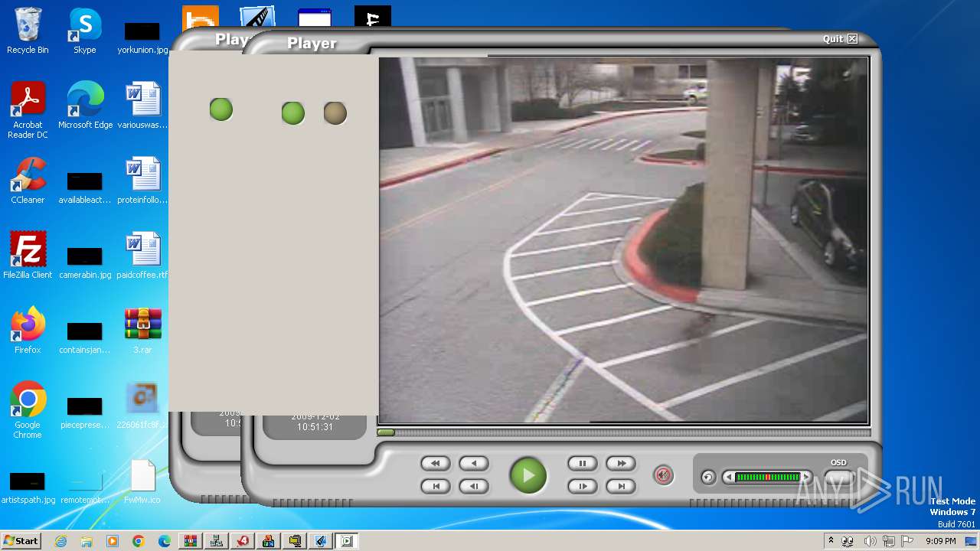980x551 pixels.
Task: Switch to the Player taskbar button
Action: click(x=347, y=541)
